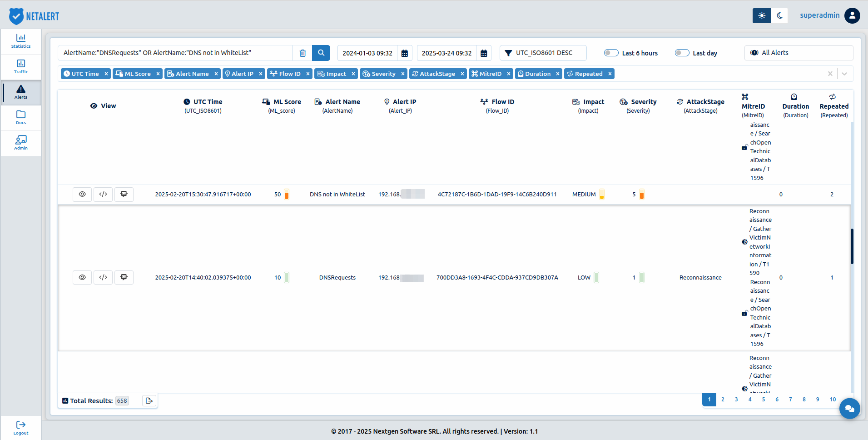Go to results page 1

[709, 400]
